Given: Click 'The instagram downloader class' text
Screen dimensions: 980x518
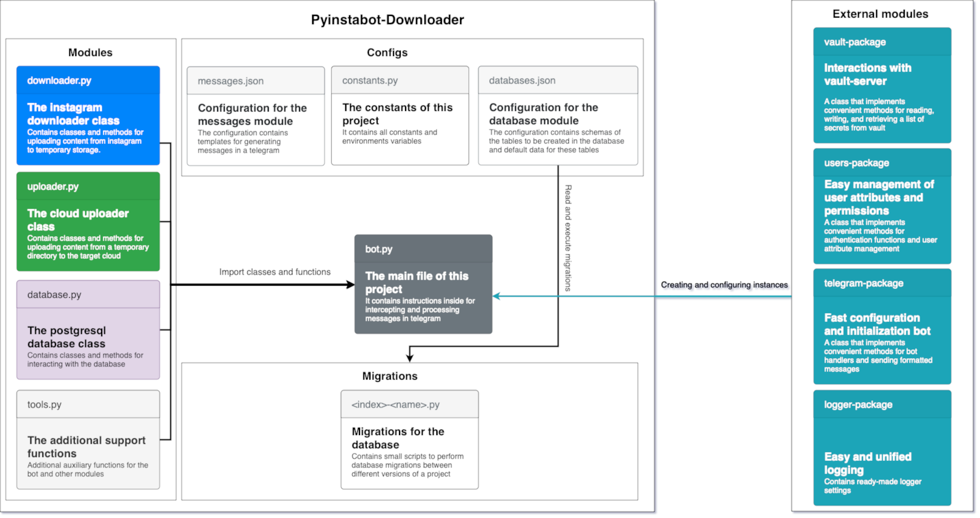Looking at the screenshot, I should (x=73, y=114).
